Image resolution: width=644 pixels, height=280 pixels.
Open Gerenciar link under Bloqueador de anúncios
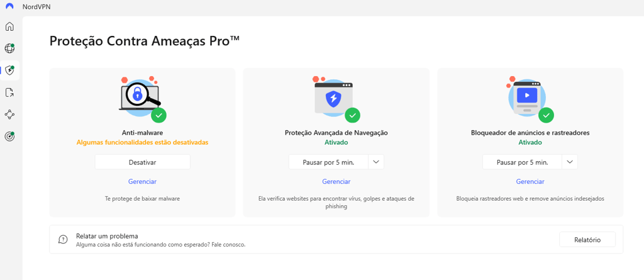tap(530, 181)
